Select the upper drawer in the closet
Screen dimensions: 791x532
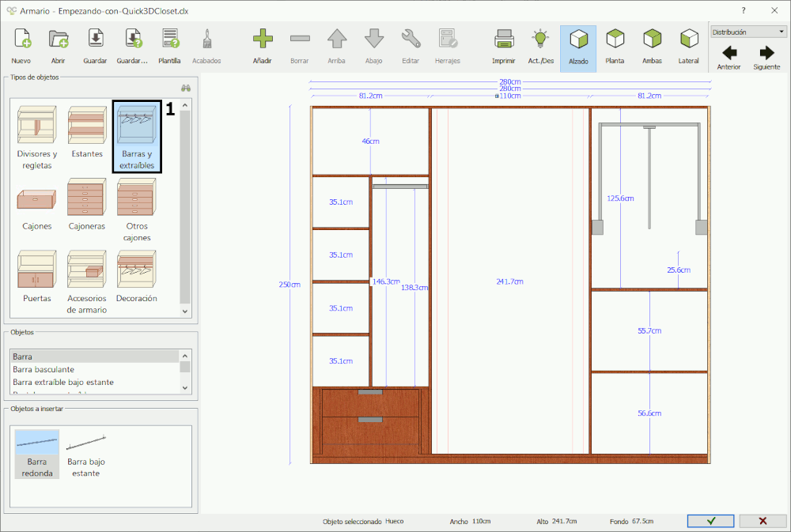pos(370,403)
